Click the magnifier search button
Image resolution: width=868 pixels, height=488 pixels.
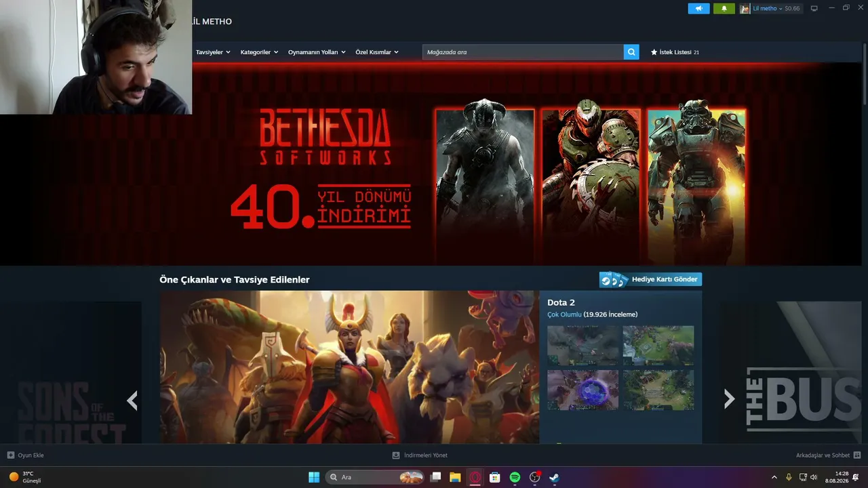click(x=631, y=52)
